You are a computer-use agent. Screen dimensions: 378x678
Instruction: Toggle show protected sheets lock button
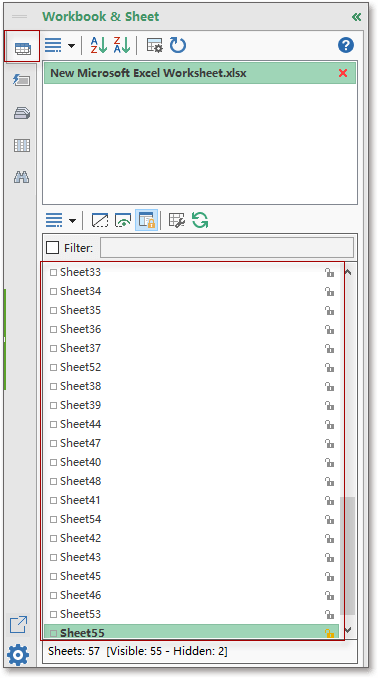point(146,220)
